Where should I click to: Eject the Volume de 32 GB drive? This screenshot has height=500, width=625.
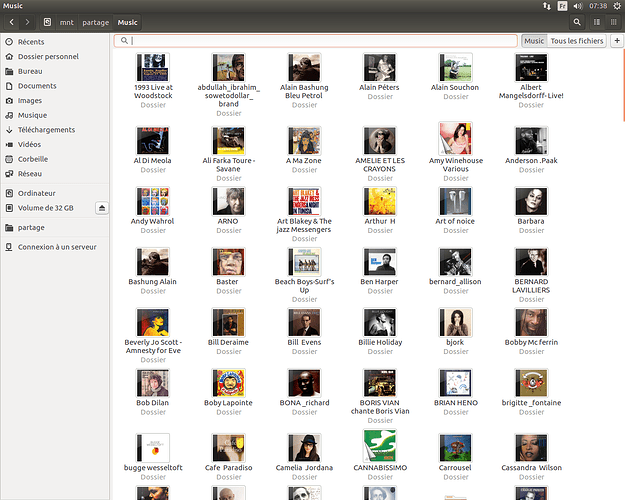point(102,208)
